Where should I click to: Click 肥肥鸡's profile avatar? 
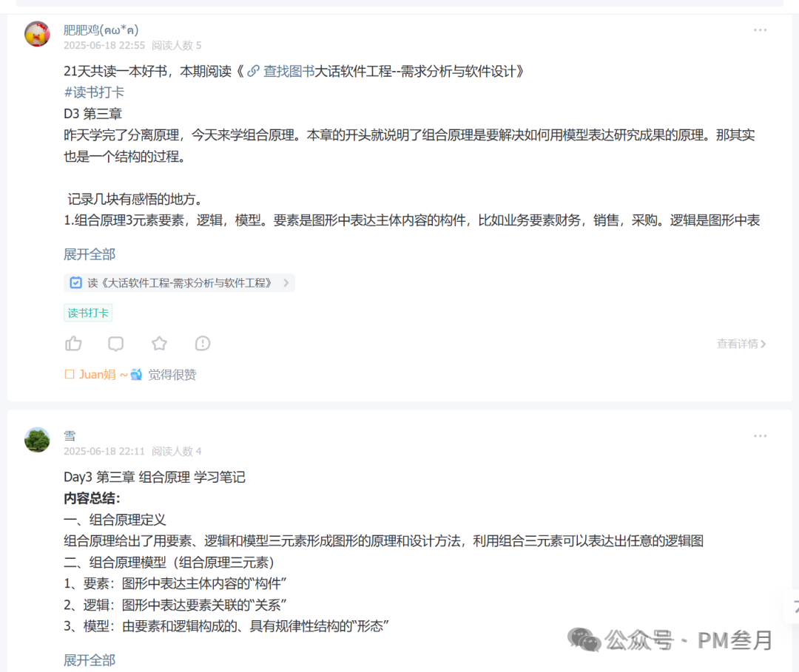click(37, 33)
